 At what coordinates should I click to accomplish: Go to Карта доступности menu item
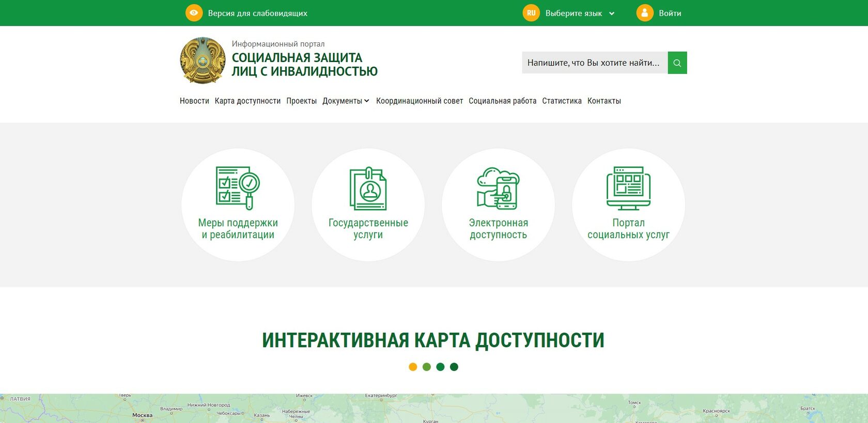tap(247, 101)
